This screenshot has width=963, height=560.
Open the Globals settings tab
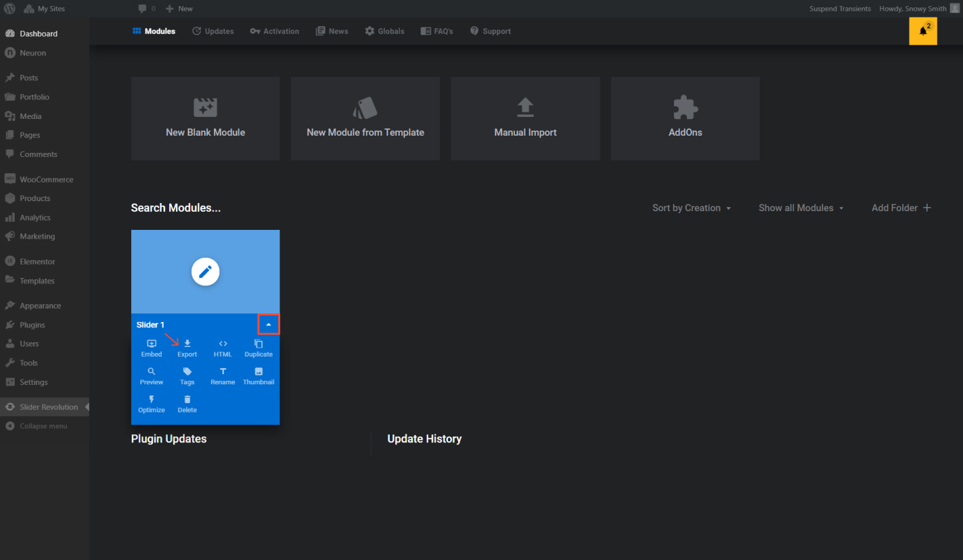(x=385, y=31)
